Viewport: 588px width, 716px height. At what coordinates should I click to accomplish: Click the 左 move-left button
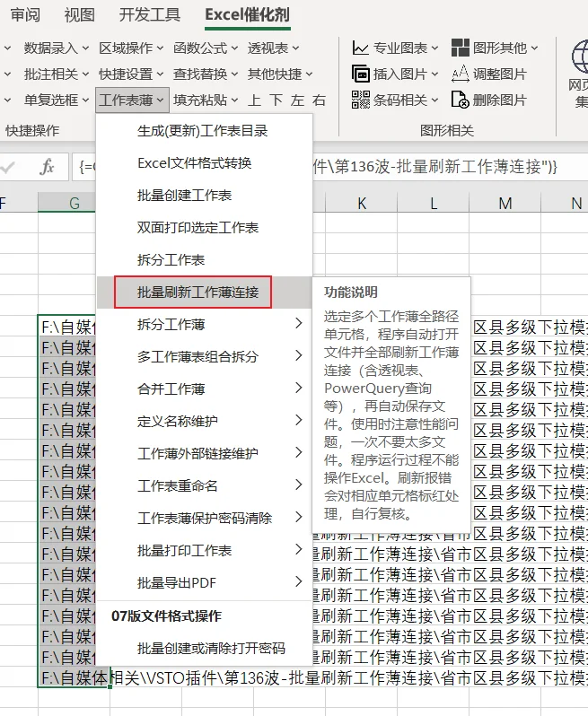pyautogui.click(x=297, y=100)
